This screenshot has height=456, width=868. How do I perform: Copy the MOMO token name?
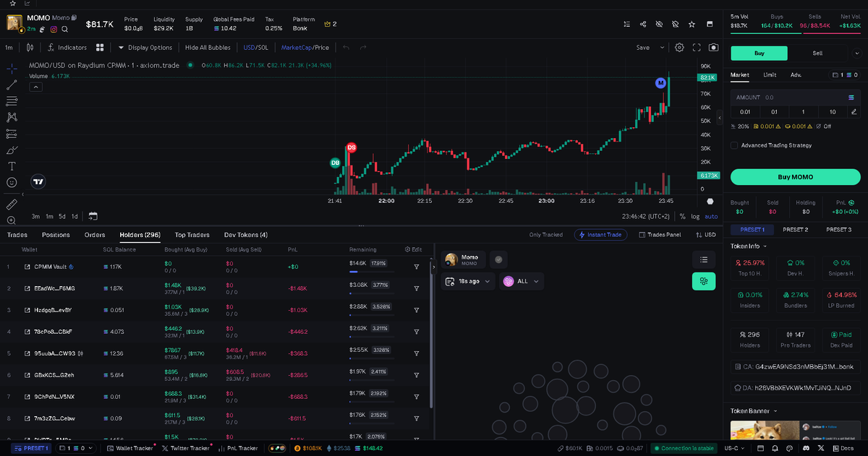click(x=73, y=17)
